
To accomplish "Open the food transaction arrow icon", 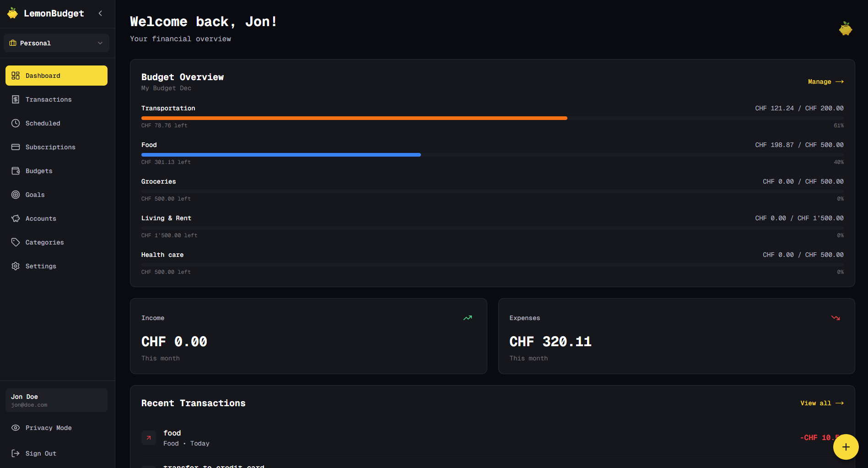I will pos(148,438).
